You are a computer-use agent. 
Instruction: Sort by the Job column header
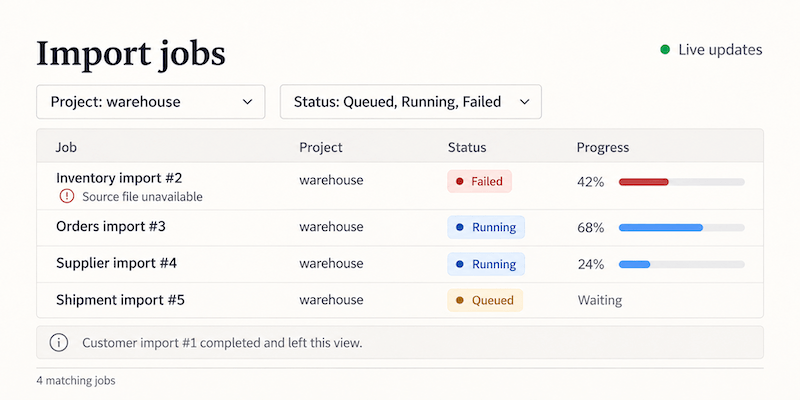[x=66, y=147]
